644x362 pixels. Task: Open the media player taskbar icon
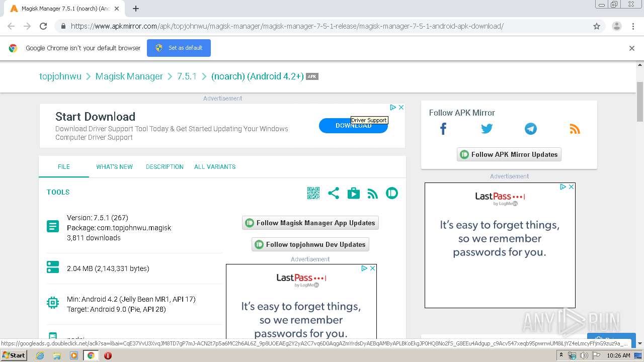coord(74,355)
